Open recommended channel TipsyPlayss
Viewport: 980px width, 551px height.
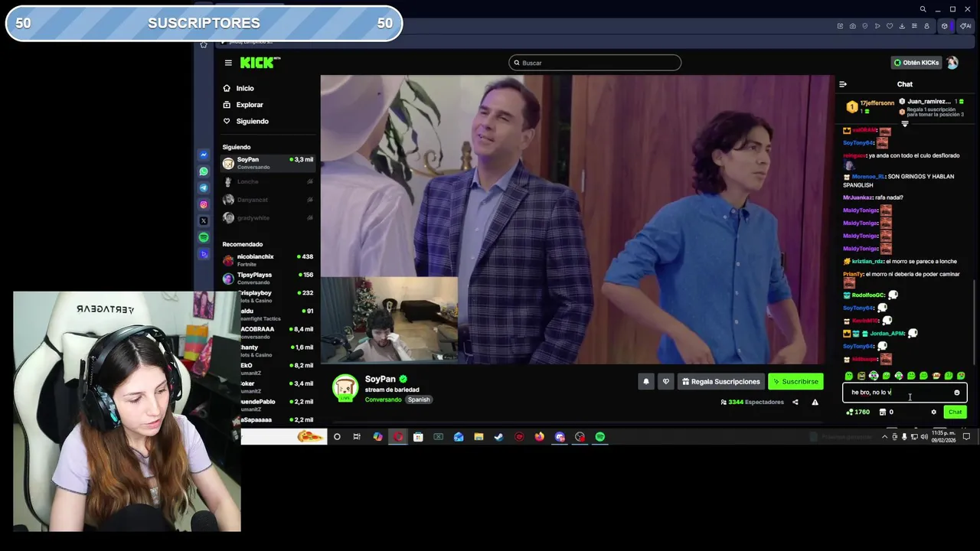[x=268, y=278]
